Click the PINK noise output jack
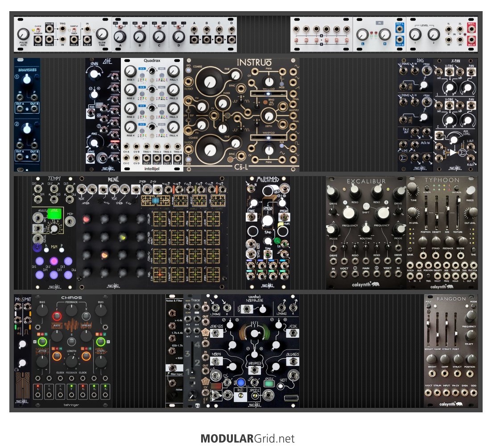 38,40
